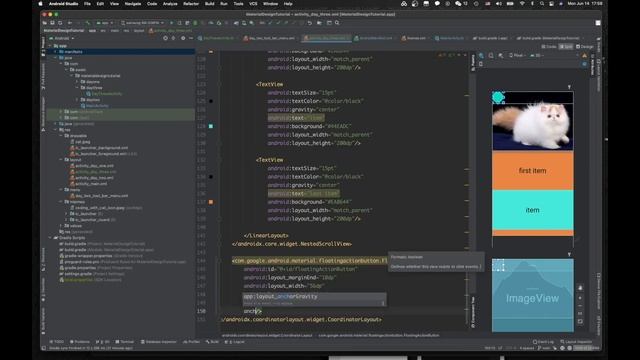Click the orange warning icon in preview toolbar
The width and height of the screenshot is (640, 360).
coord(584,55)
